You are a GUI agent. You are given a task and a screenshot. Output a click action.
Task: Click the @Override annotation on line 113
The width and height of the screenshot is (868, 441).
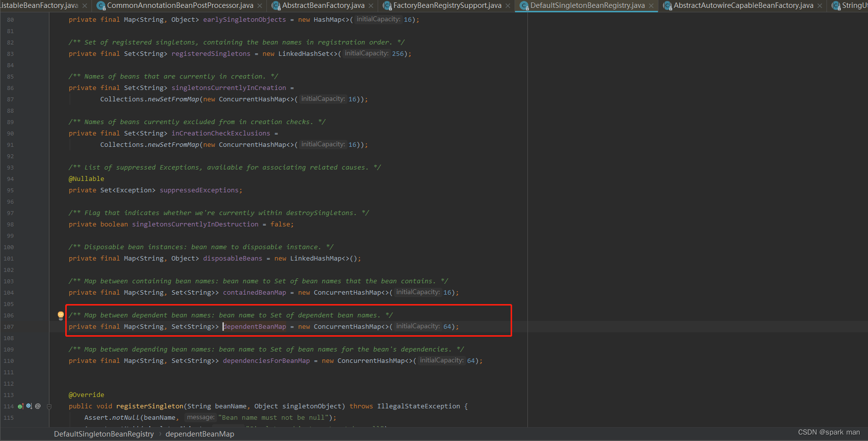87,395
